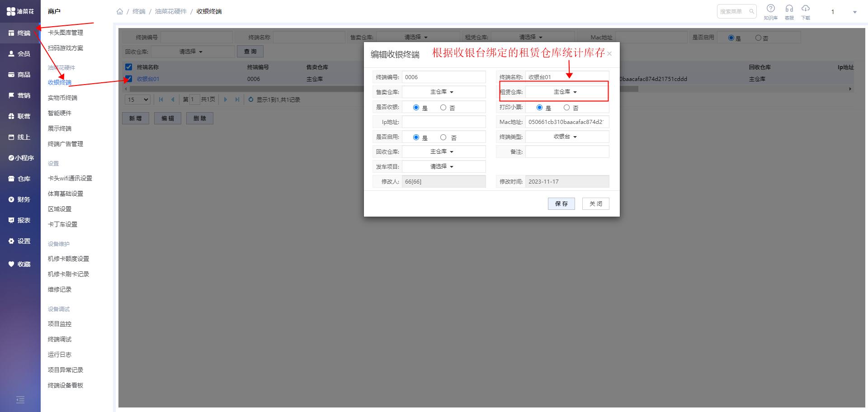The width and height of the screenshot is (868, 412).
Task: Set 打印小票 to 是
Action: [x=539, y=108]
